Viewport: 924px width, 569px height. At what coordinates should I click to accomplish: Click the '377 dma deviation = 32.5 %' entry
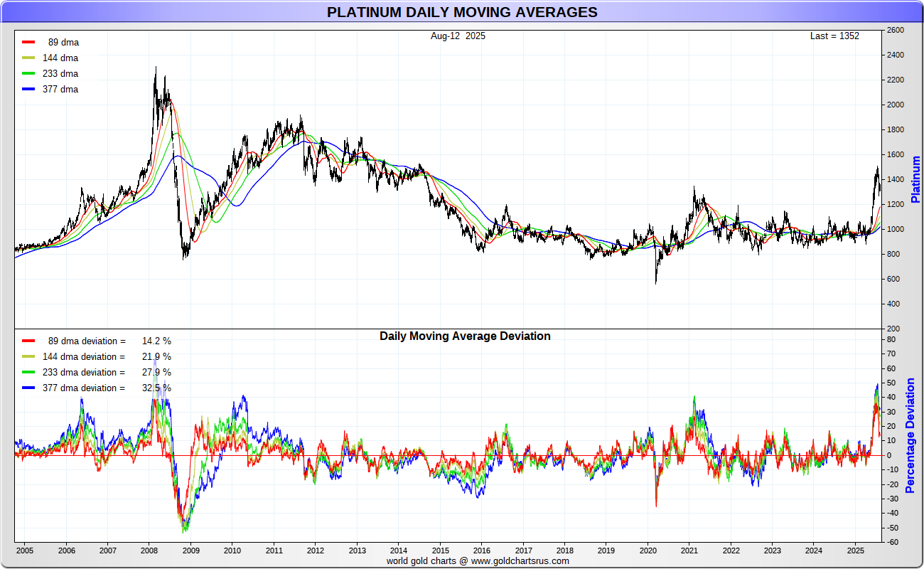click(x=107, y=388)
